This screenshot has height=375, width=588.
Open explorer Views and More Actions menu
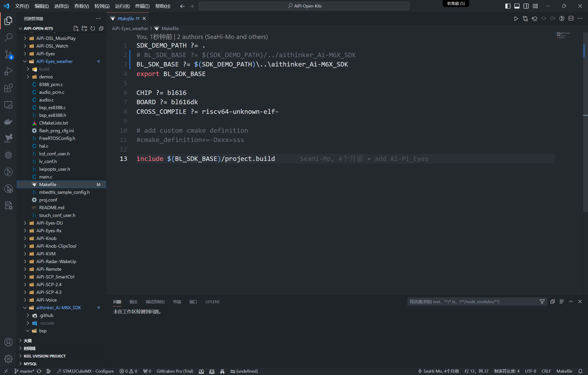[x=98, y=19]
